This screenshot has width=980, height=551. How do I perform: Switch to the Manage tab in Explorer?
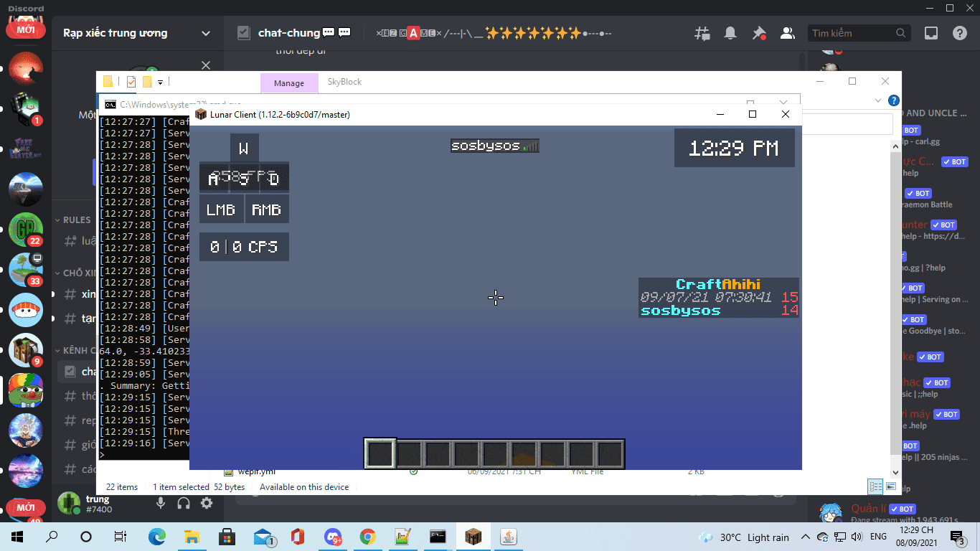coord(289,83)
